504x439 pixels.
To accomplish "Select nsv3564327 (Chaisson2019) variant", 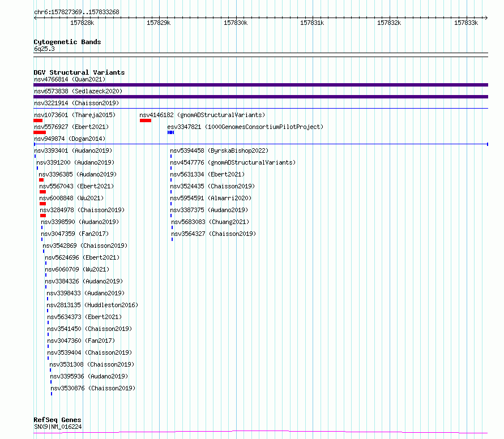I will [x=213, y=234].
